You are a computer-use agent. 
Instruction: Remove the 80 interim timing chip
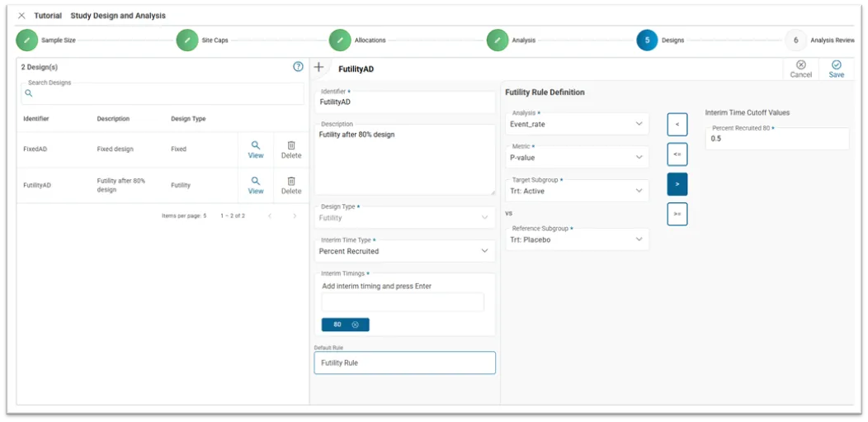355,325
